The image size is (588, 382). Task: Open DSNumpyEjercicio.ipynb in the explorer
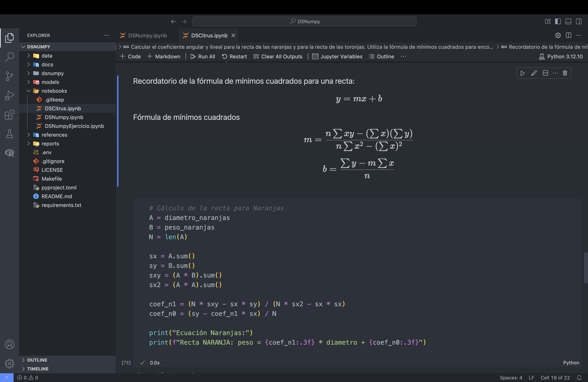[67, 126]
